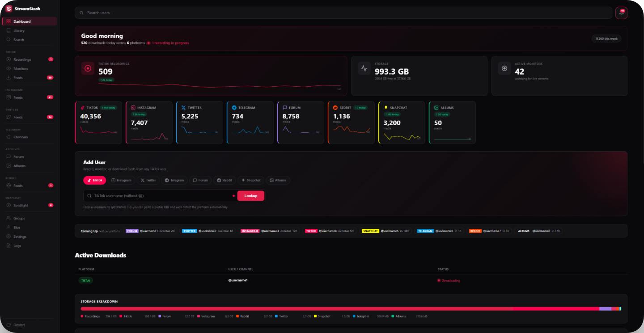Open Settings from the sidebar
This screenshot has height=333, width=644.
20,236
